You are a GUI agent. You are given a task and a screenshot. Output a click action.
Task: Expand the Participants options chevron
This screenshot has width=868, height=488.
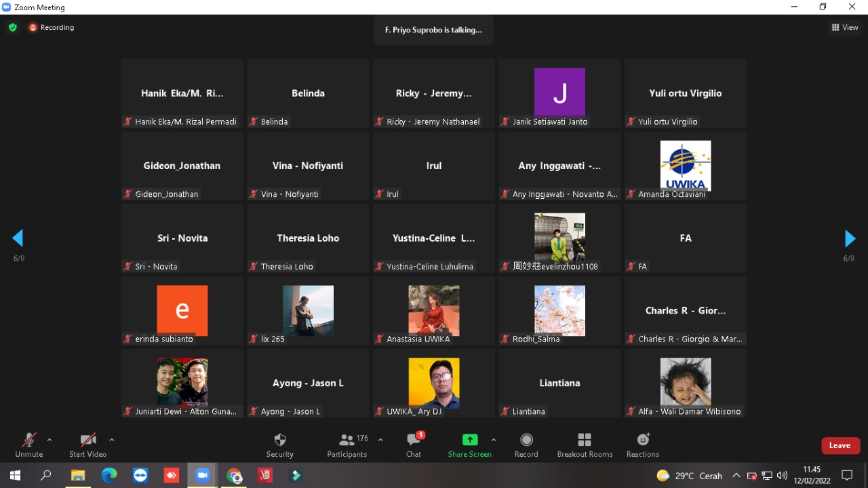coord(380,440)
